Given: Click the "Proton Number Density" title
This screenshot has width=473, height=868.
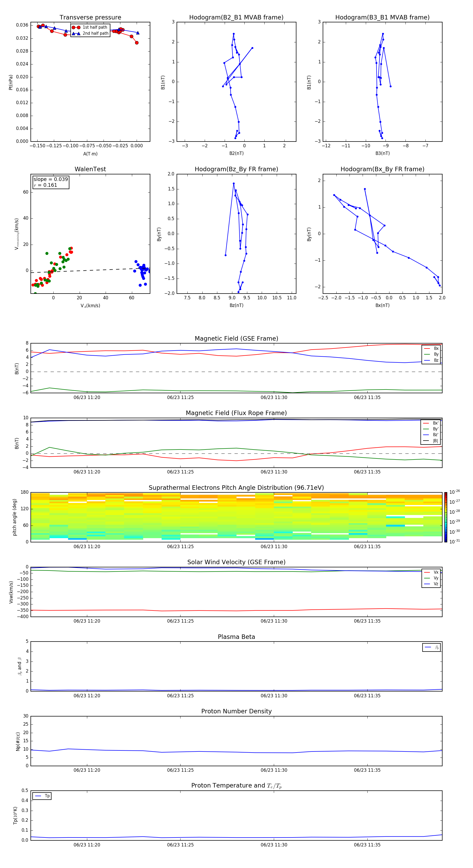Looking at the screenshot, I should (236, 711).
